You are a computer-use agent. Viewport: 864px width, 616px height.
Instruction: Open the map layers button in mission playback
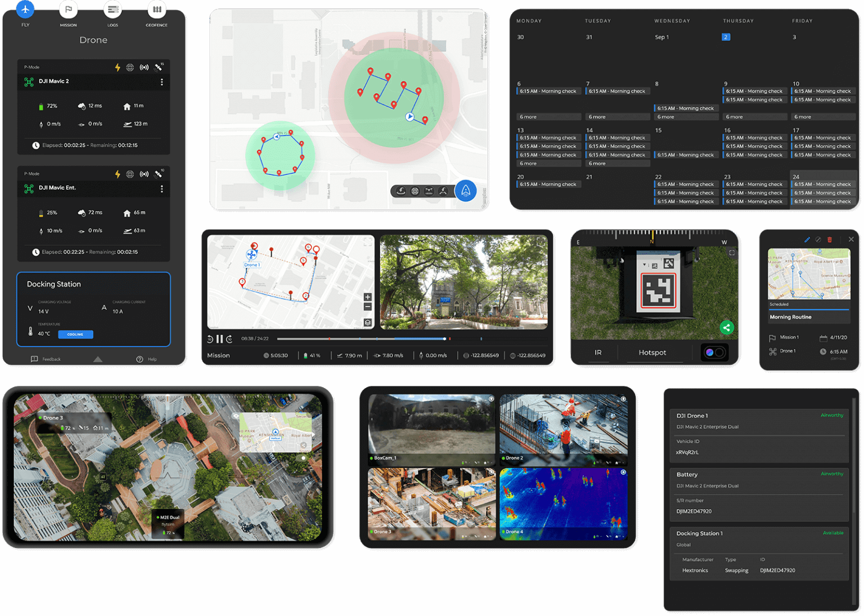[368, 322]
